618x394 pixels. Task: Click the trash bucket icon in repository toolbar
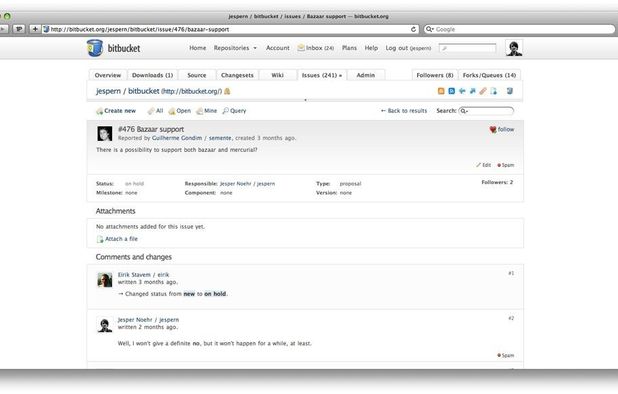(x=510, y=91)
